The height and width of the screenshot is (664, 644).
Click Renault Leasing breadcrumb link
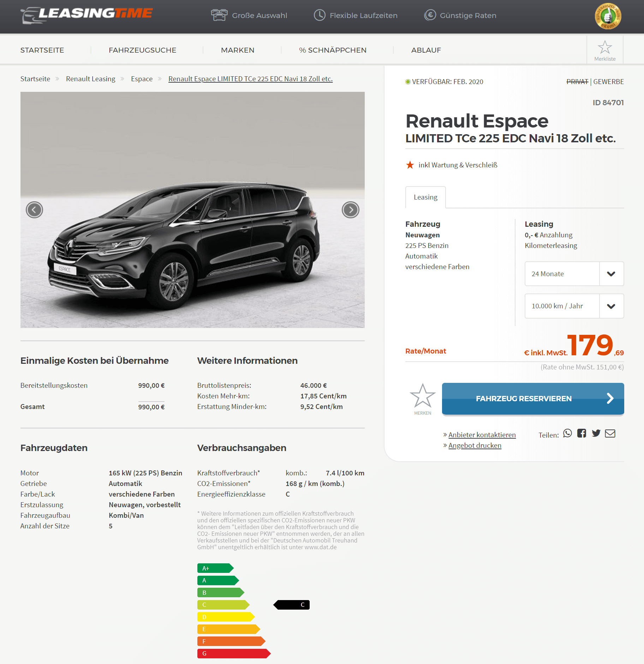click(x=90, y=79)
